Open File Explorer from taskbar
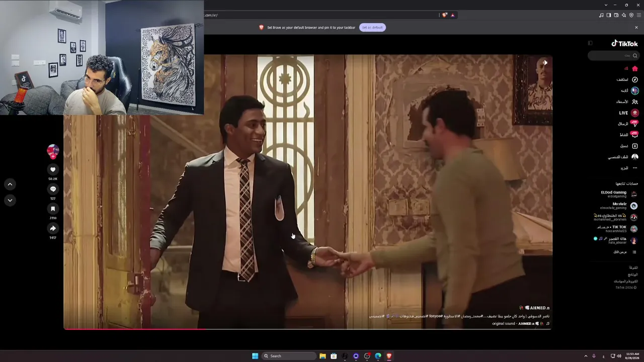Image resolution: width=644 pixels, height=362 pixels. click(323, 356)
